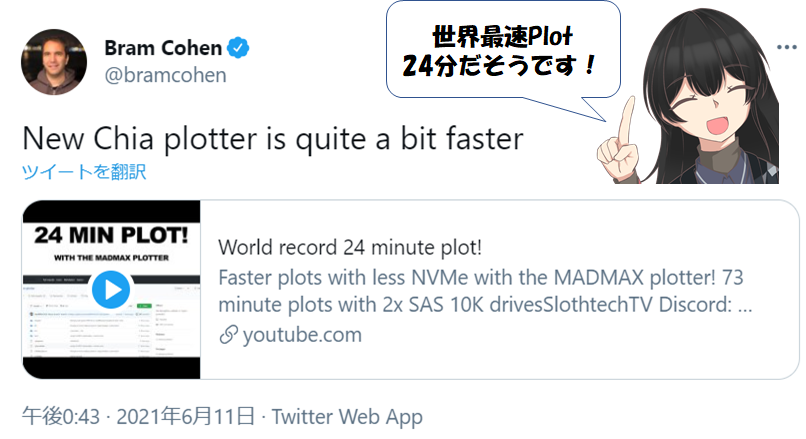The height and width of the screenshot is (439, 806).
Task: Click ツイートを翻訳 to translate tweet
Action: [x=84, y=171]
